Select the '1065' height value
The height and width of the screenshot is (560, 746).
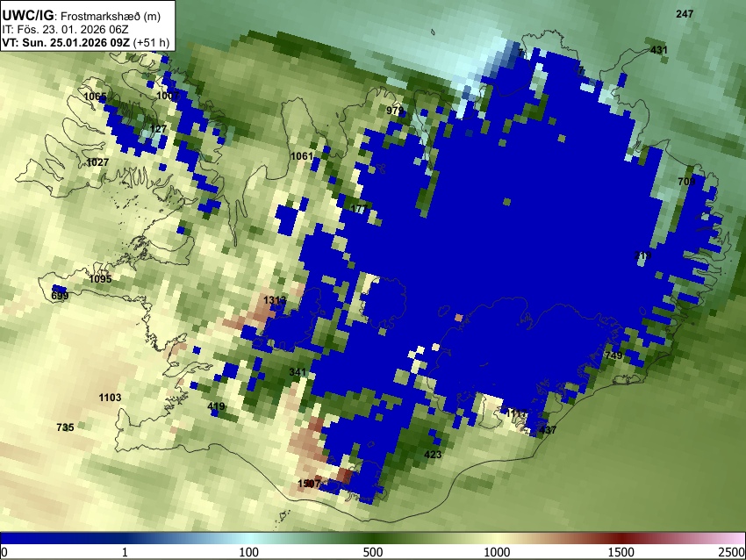[95, 97]
